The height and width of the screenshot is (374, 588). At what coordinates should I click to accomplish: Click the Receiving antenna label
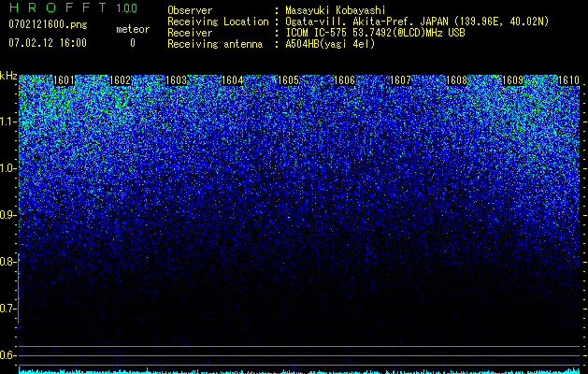[x=215, y=44]
